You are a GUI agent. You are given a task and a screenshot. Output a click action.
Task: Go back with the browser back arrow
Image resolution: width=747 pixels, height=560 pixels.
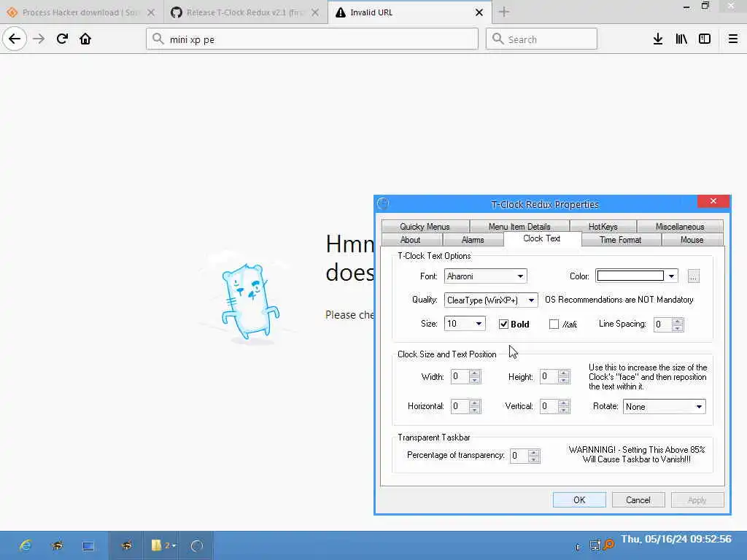point(15,39)
